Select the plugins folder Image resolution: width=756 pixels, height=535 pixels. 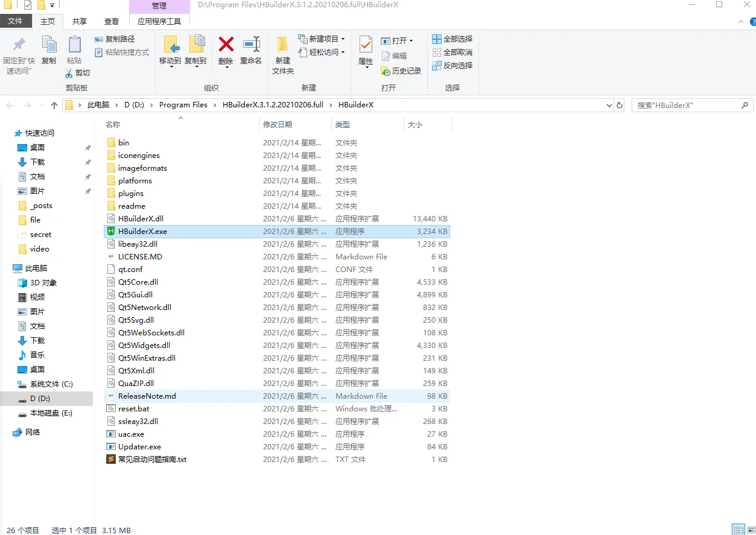(x=276, y=194)
